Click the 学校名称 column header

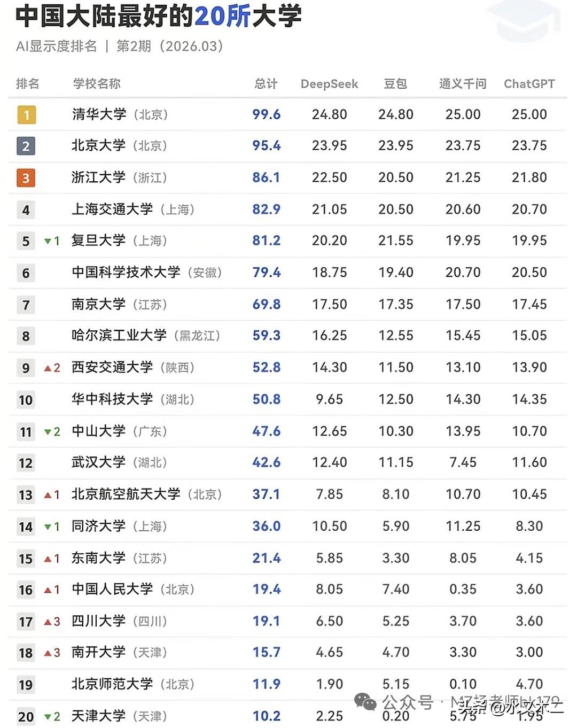click(97, 83)
